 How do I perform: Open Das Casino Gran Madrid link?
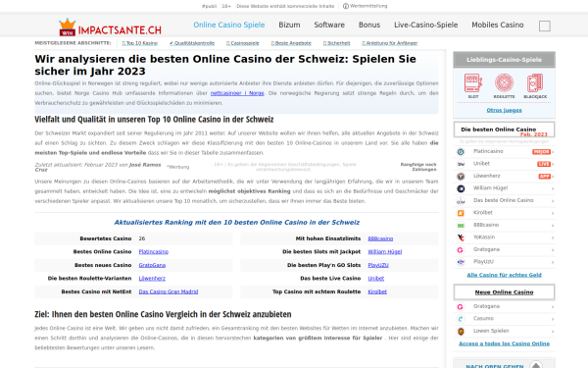tap(169, 291)
